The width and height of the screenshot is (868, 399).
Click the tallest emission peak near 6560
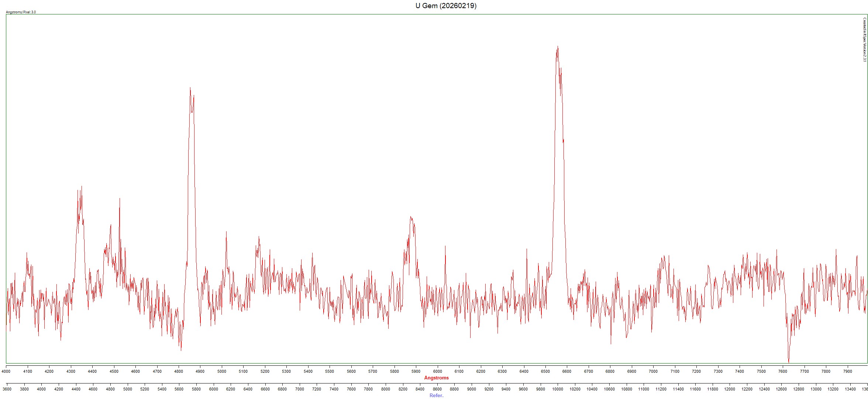click(557, 48)
